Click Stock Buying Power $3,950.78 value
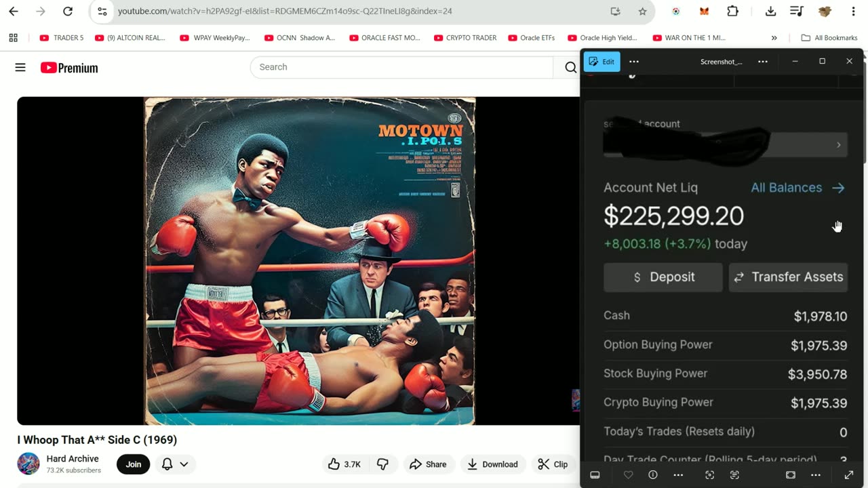The image size is (868, 488). (x=817, y=374)
